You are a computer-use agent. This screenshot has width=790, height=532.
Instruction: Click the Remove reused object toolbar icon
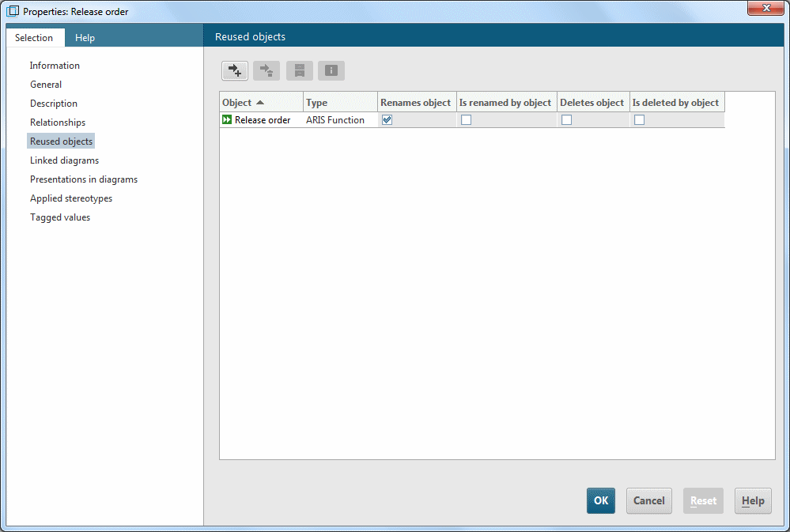[x=266, y=70]
